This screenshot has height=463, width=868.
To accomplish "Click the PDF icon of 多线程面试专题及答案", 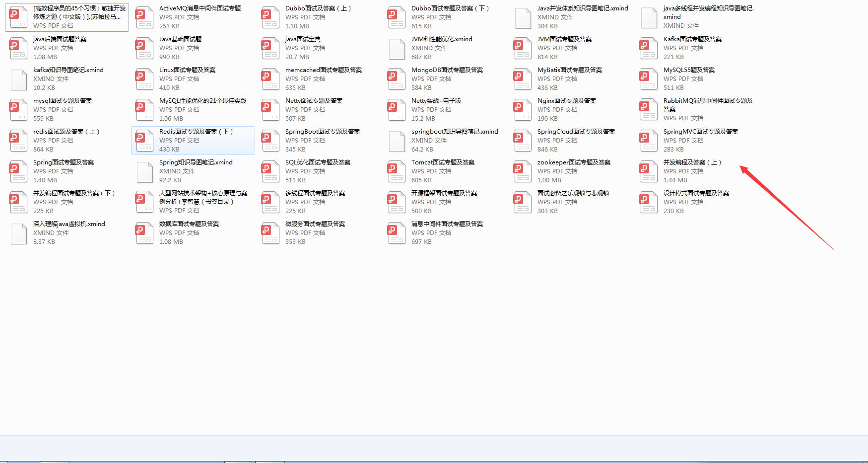I will coord(270,202).
